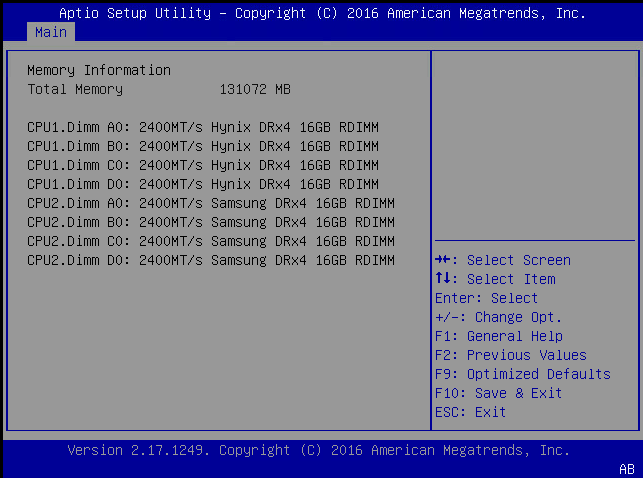Select the CPU2.Dimm A0 Samsung row
Viewport: 643px width, 478px height.
pos(211,203)
